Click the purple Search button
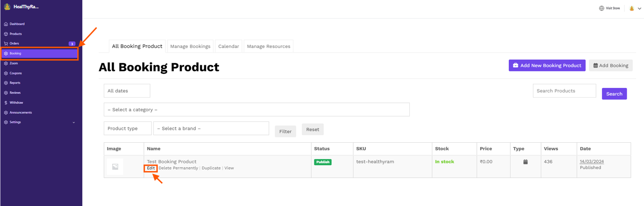This screenshot has width=644, height=206. [614, 94]
